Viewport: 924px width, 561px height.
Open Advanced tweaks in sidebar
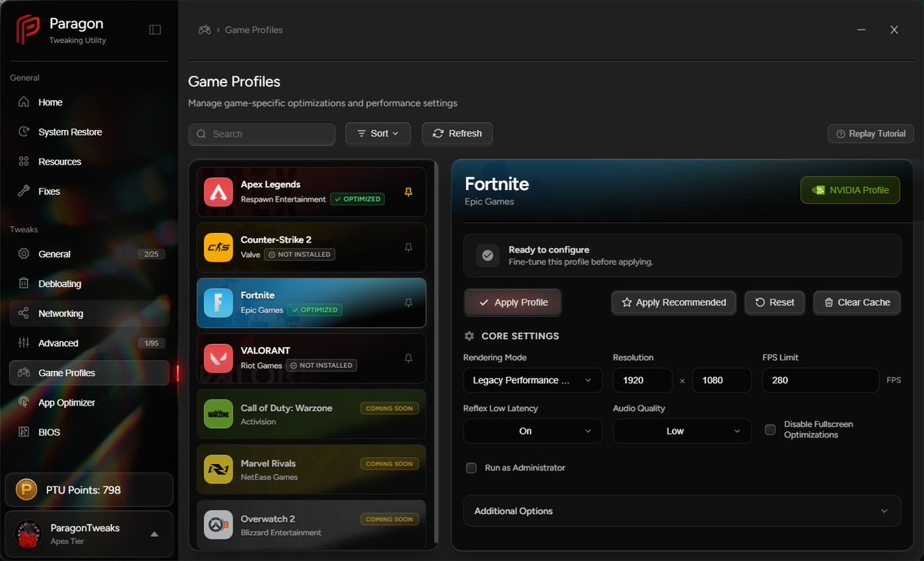(x=89, y=343)
